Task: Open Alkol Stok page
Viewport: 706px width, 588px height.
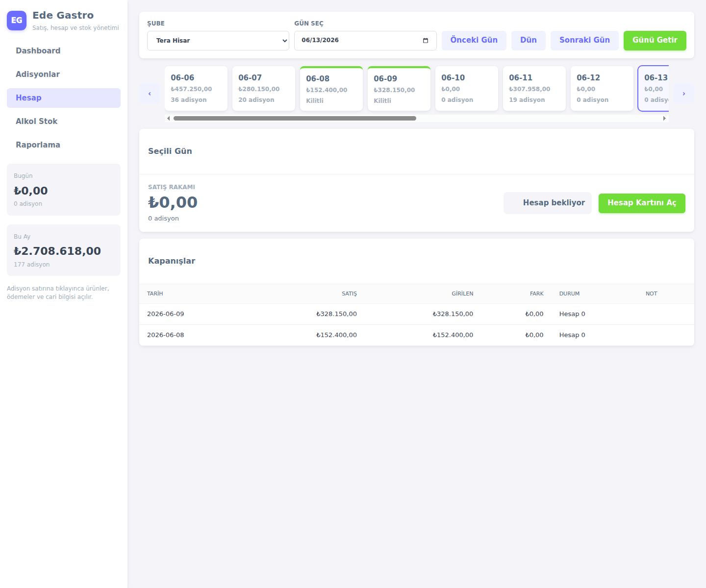Action: point(64,122)
